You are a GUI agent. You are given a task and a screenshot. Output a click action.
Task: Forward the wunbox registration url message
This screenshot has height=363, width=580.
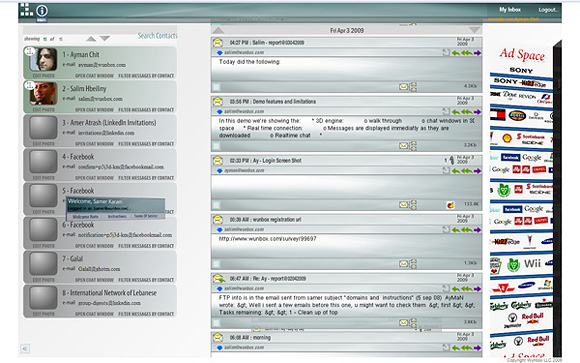point(477,230)
